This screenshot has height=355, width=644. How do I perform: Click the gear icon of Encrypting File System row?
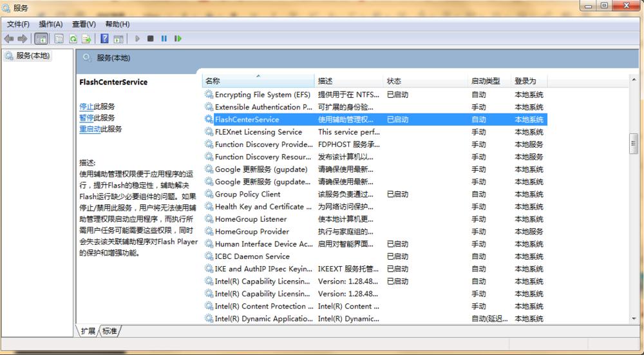(209, 95)
